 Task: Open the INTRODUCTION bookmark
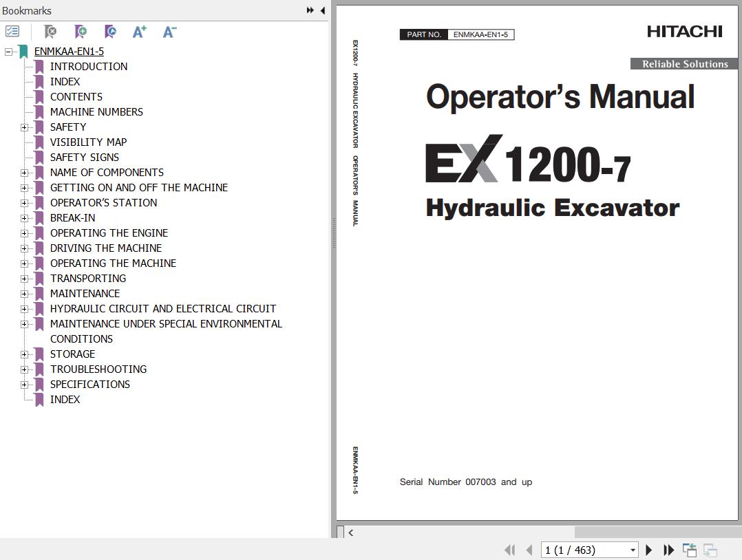89,67
